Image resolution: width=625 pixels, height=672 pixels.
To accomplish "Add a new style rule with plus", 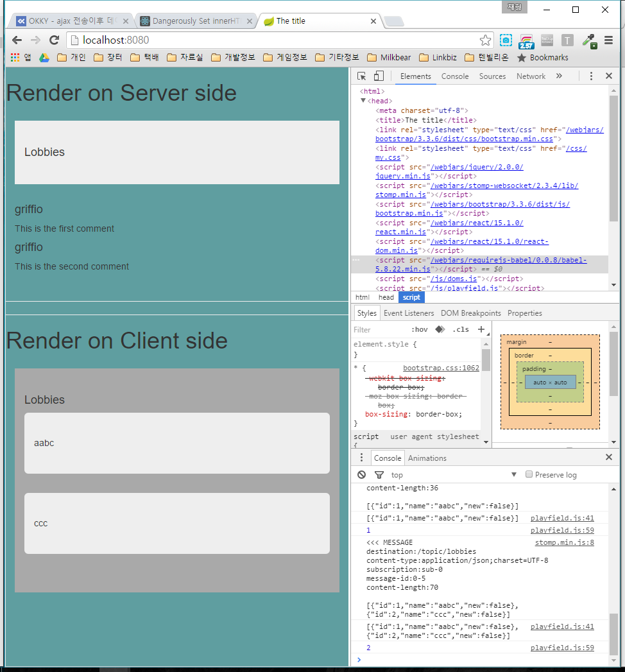I will point(481,329).
